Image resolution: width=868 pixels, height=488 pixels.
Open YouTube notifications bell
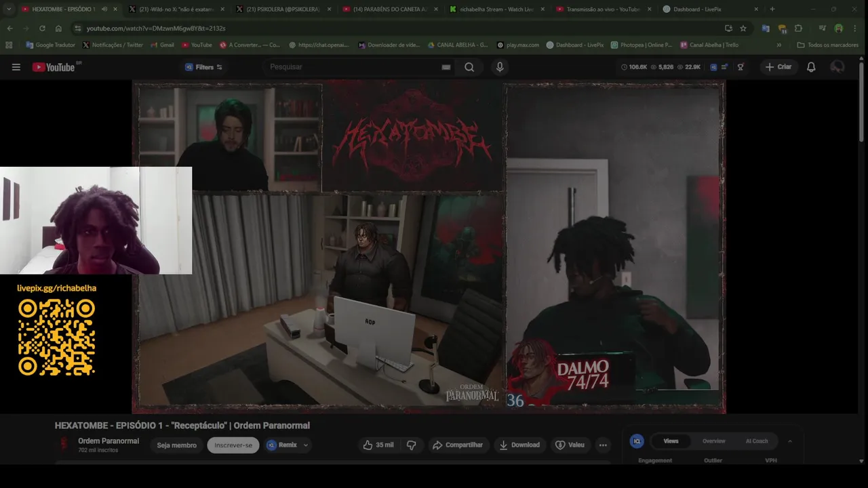pos(811,67)
